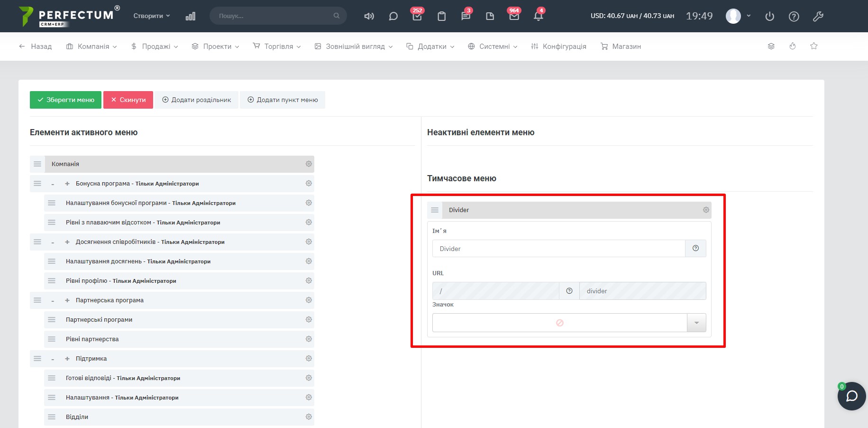This screenshot has width=868, height=428.
Task: Open tasks icon with 252 badge
Action: tap(417, 16)
